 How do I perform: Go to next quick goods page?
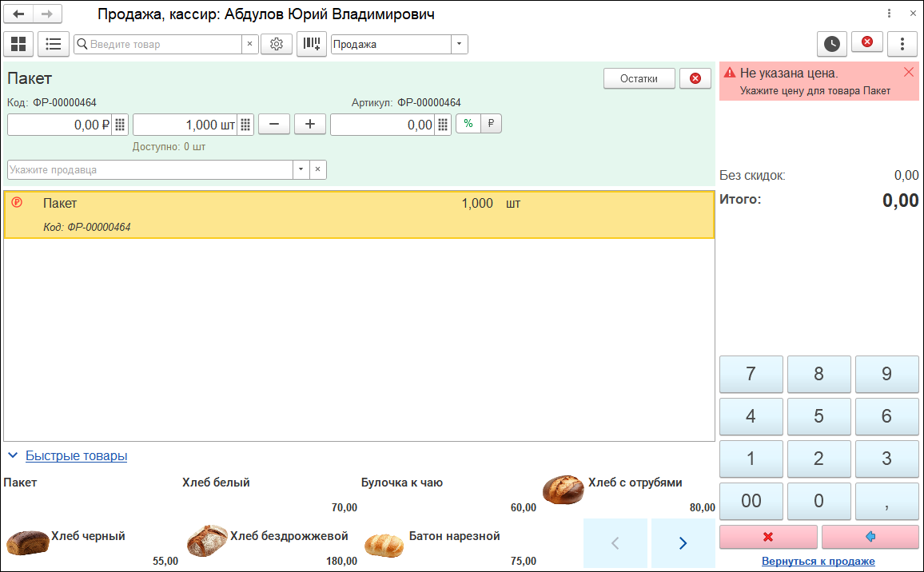[x=683, y=543]
